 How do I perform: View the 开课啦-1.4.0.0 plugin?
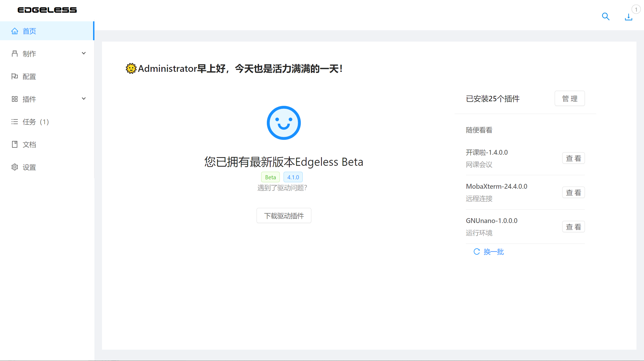pyautogui.click(x=573, y=158)
